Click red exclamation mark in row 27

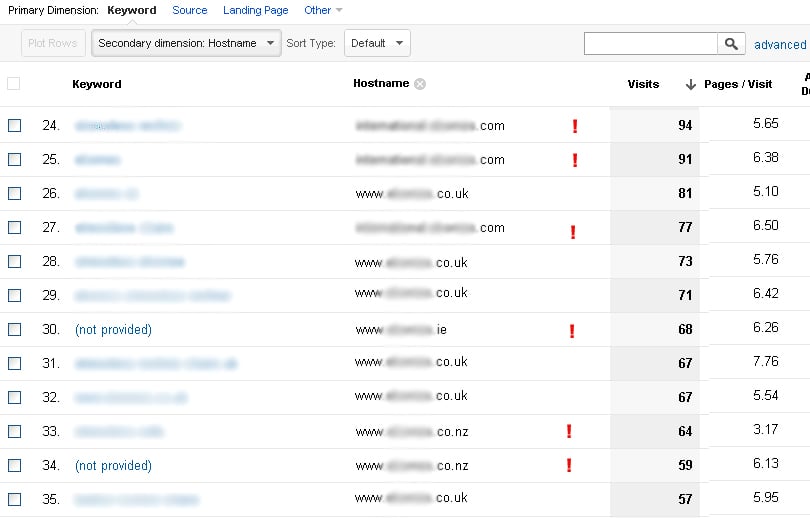click(x=573, y=232)
